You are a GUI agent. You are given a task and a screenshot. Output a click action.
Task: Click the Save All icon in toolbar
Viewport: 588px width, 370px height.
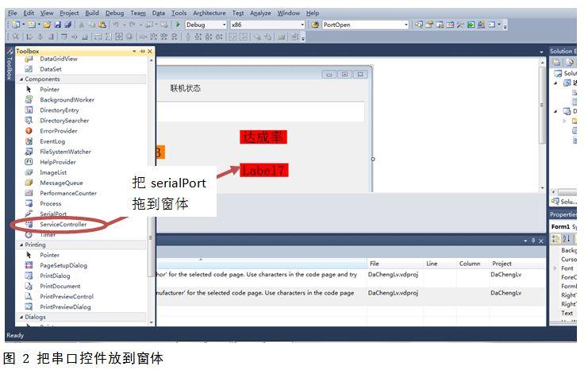(x=67, y=25)
